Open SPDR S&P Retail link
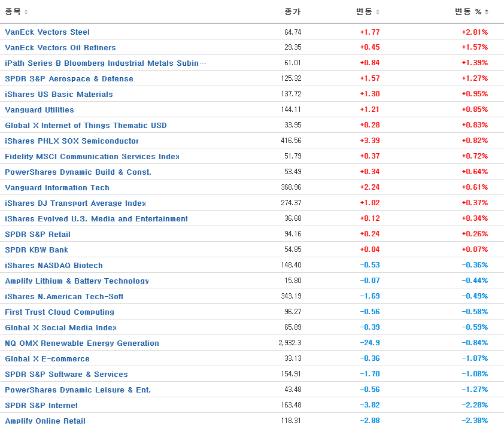Image resolution: width=504 pixels, height=432 pixels. pos(38,235)
